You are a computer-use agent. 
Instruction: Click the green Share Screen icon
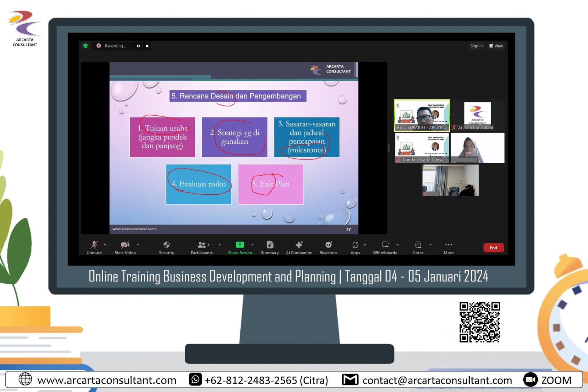pyautogui.click(x=240, y=245)
